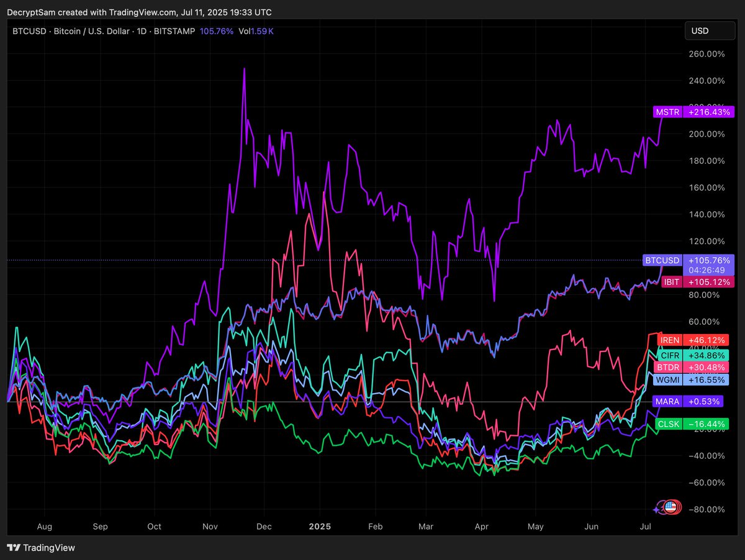Click the TradingView logo at bottom left
Image resolution: width=745 pixels, height=560 pixels.
(x=41, y=548)
